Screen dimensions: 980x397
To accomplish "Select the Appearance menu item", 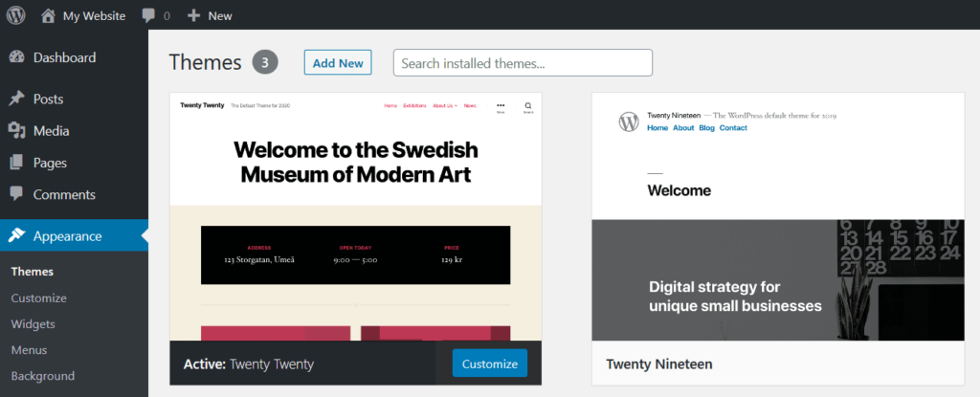I will [74, 235].
